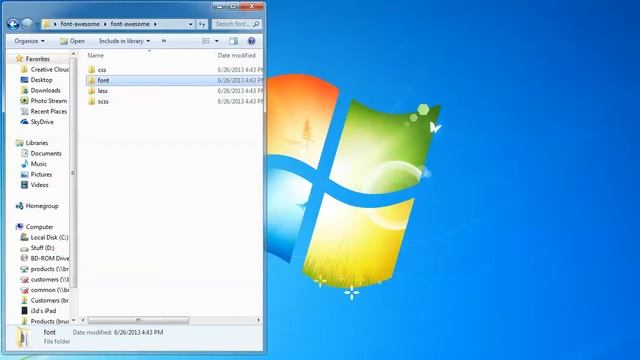Change view using the view icon
The width and height of the screenshot is (640, 360).
(206, 41)
